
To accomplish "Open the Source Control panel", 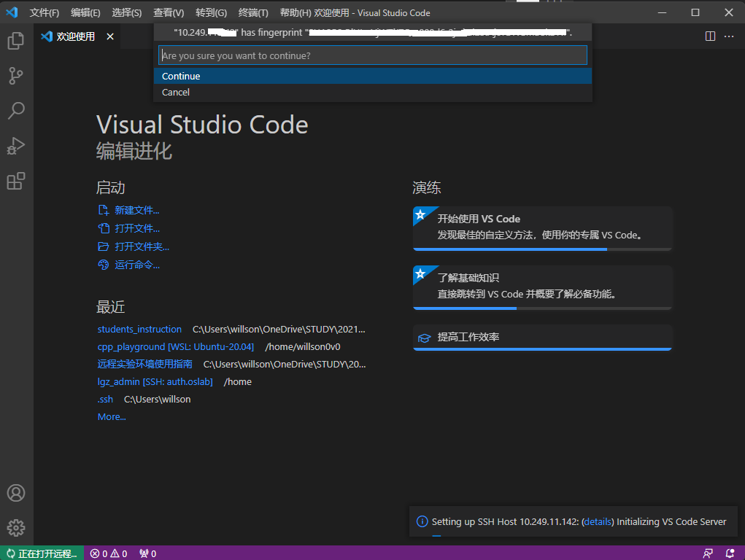I will click(x=16, y=75).
